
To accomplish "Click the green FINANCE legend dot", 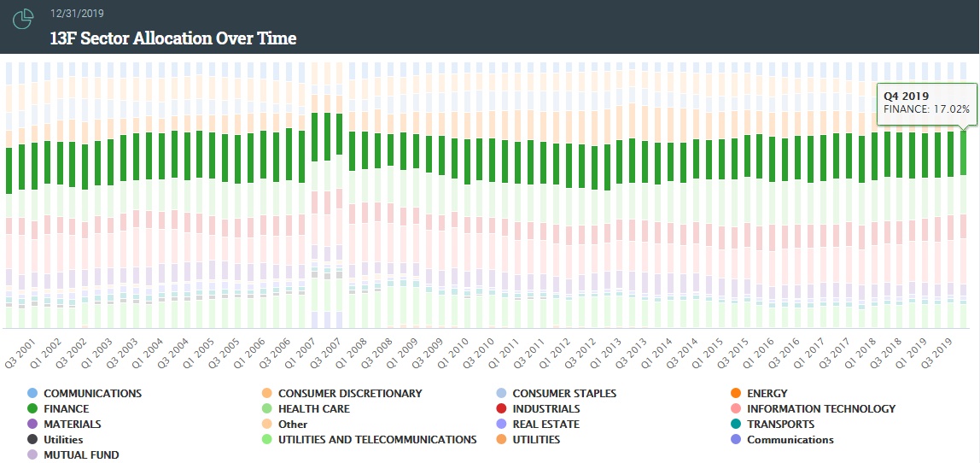I will click(32, 409).
